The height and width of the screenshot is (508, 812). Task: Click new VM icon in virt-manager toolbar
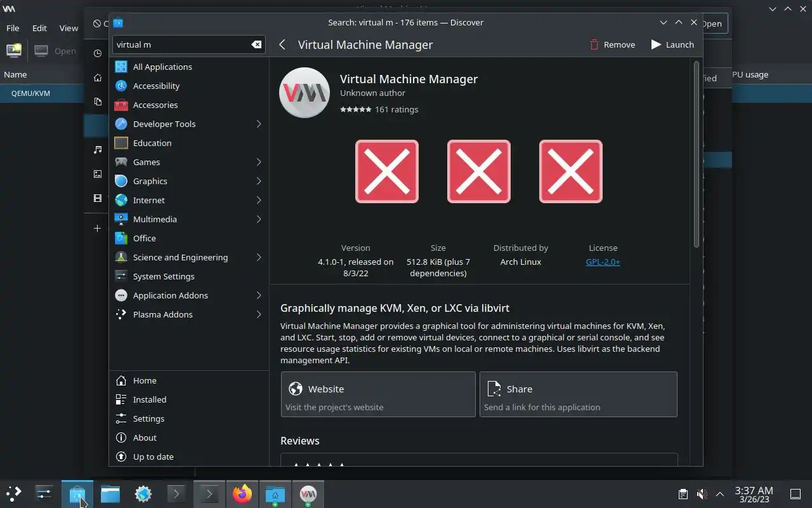tap(13, 51)
